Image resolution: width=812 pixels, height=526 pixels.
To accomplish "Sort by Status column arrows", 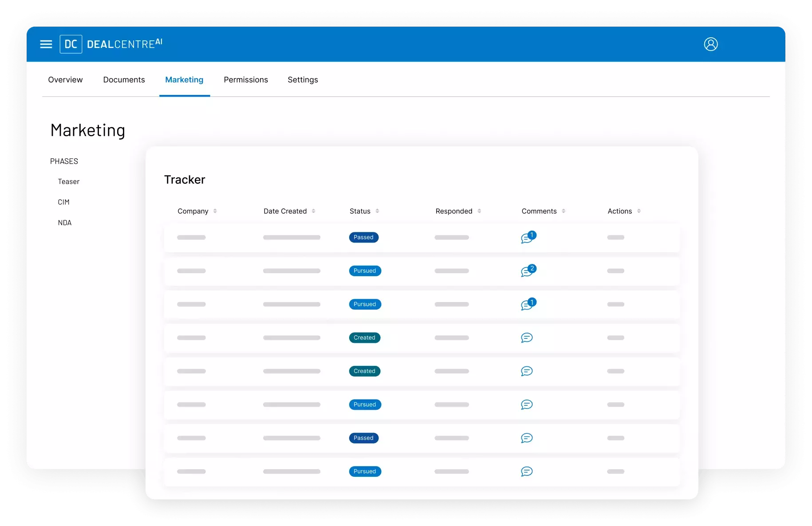I will coord(377,211).
